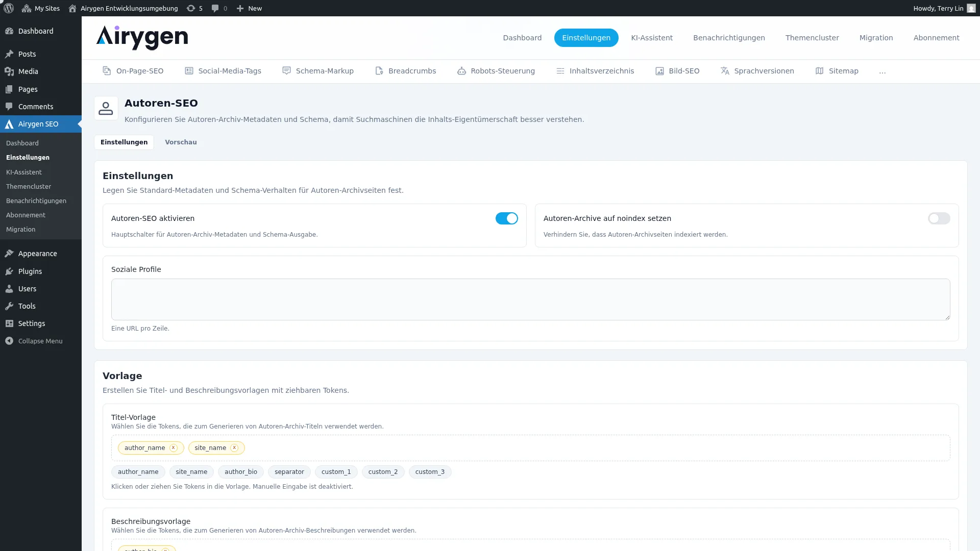Disable Autoren-SEO aktivieren toggle
The image size is (980, 551).
click(507, 218)
